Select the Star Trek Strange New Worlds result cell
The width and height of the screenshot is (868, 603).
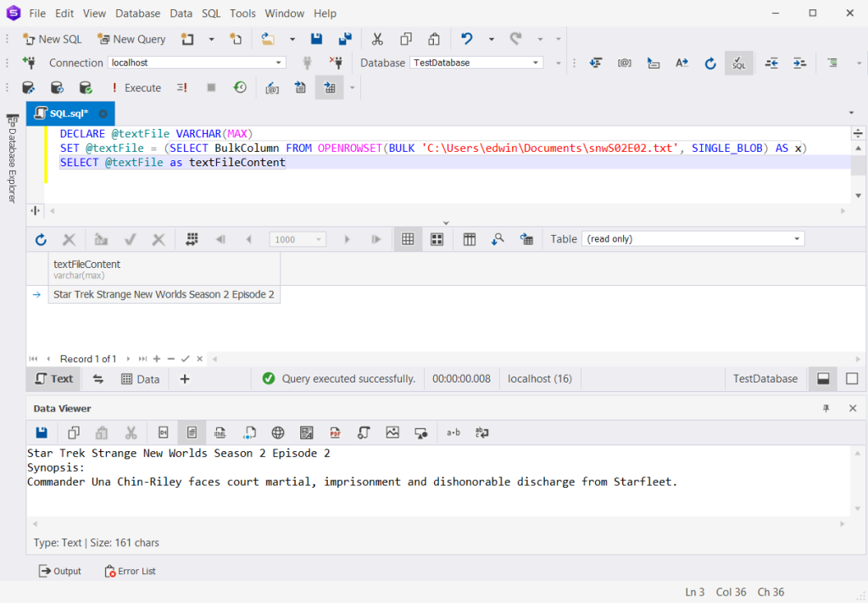(x=164, y=294)
